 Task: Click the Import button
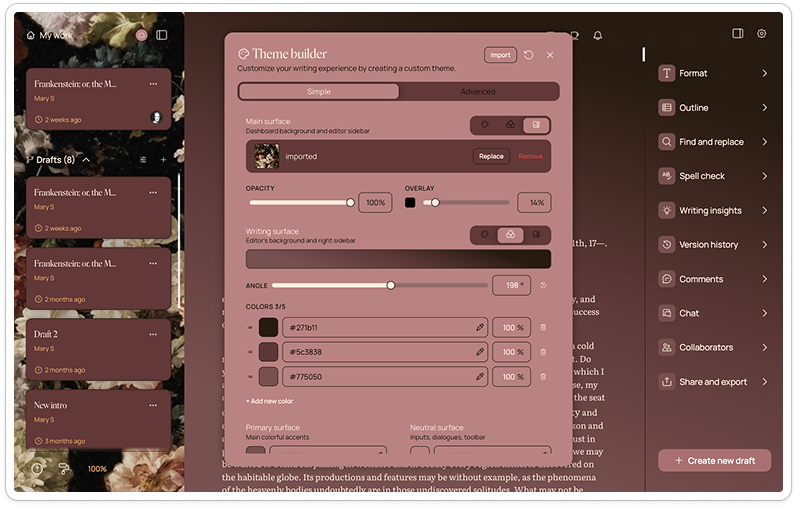click(500, 55)
